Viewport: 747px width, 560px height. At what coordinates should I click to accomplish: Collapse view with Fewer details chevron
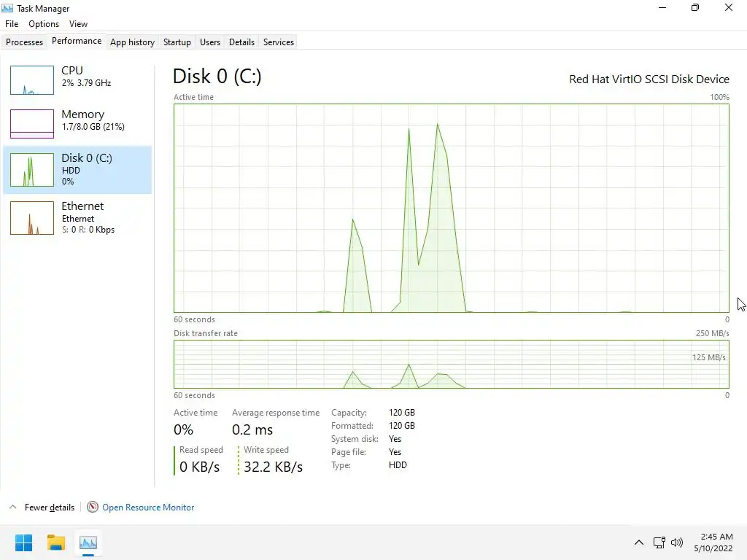point(13,507)
